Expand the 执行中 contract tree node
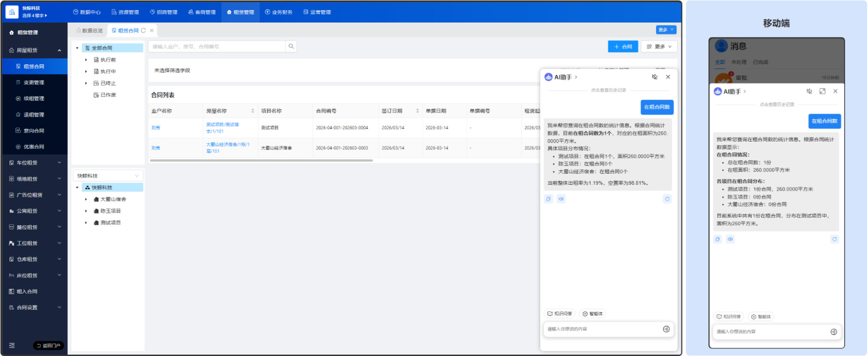 86,71
